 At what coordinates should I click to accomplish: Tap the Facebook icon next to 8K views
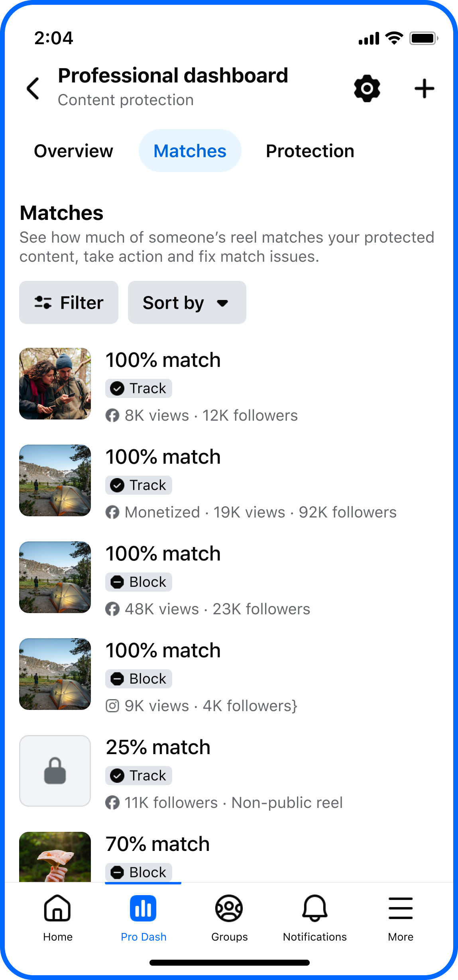[113, 415]
